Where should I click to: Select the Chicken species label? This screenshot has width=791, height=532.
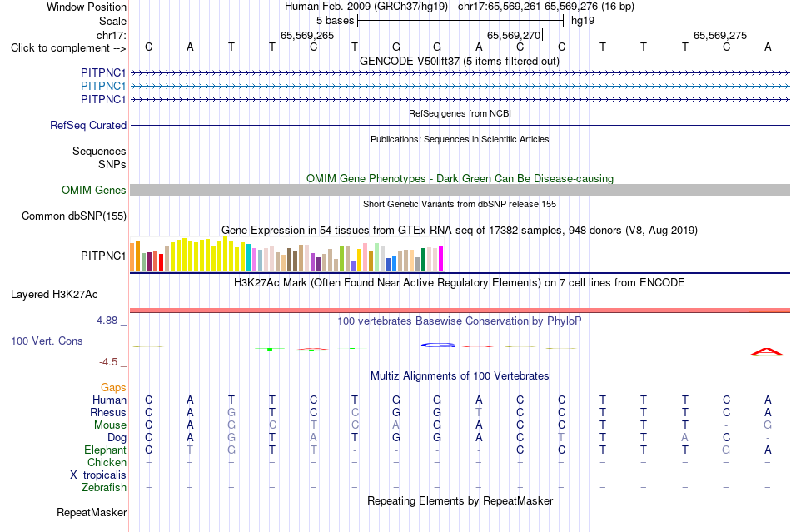[107, 462]
